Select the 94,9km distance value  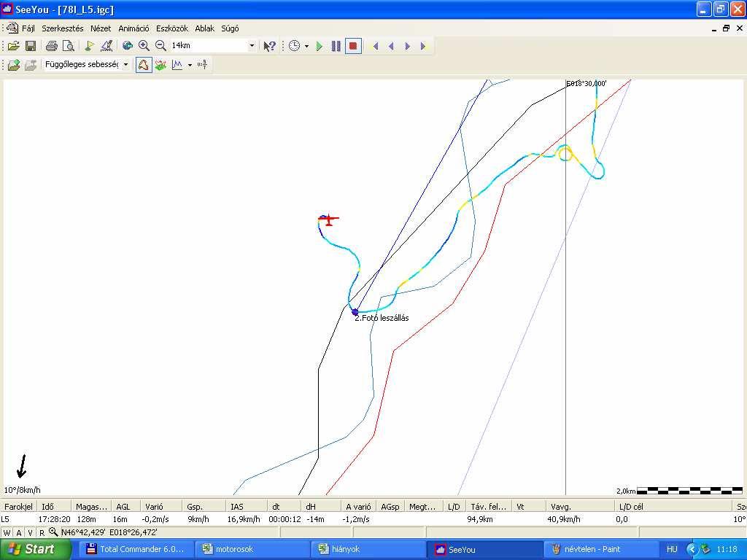tap(480, 519)
